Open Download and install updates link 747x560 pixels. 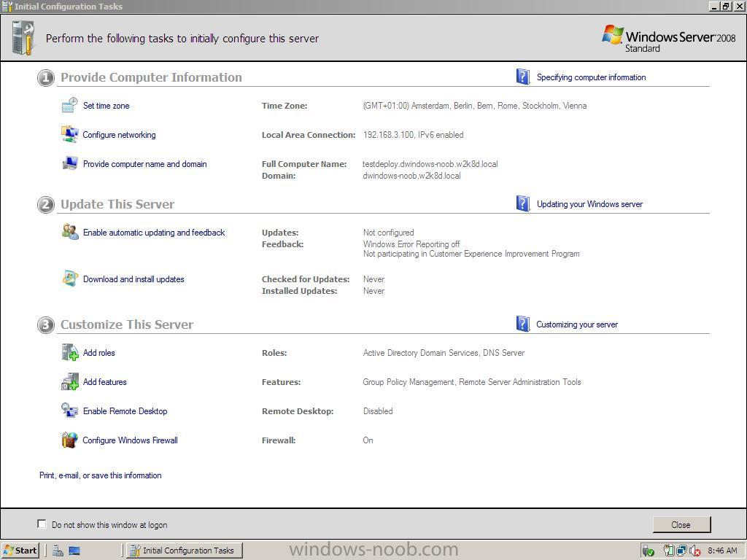click(x=133, y=279)
